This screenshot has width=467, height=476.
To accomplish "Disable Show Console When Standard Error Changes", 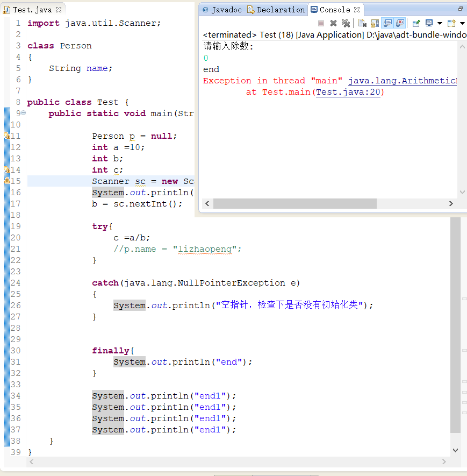I will (400, 23).
